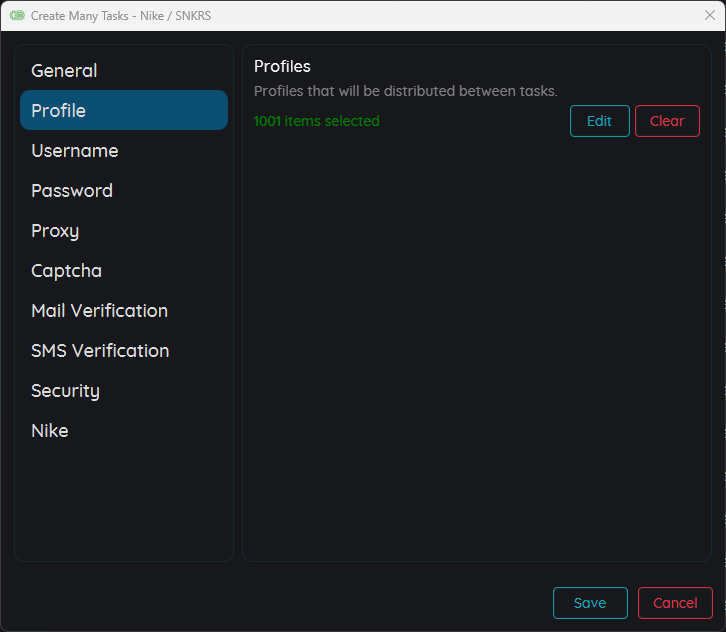Open the Nike settings section
This screenshot has width=726, height=632.
pos(50,431)
